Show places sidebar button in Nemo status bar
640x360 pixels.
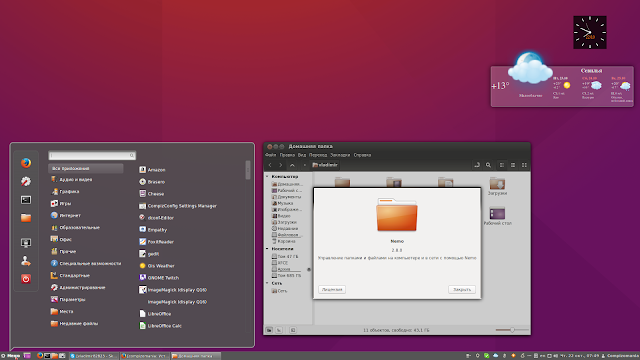pyautogui.click(x=269, y=330)
